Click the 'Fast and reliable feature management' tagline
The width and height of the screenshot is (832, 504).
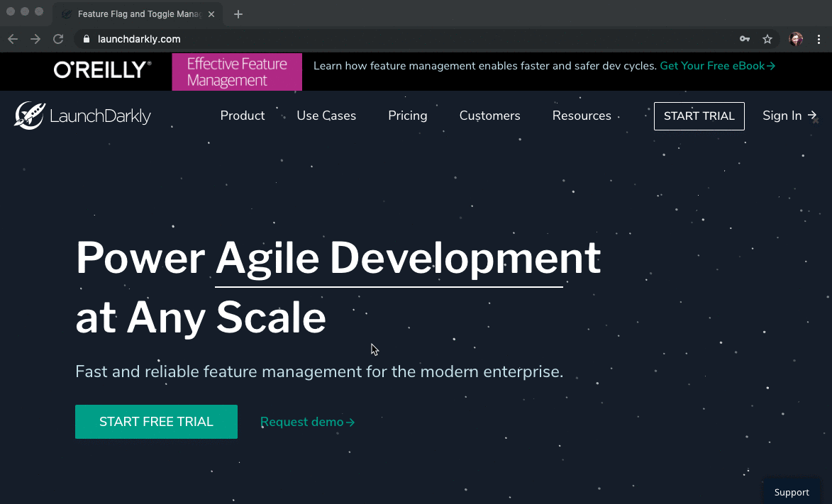tap(319, 371)
